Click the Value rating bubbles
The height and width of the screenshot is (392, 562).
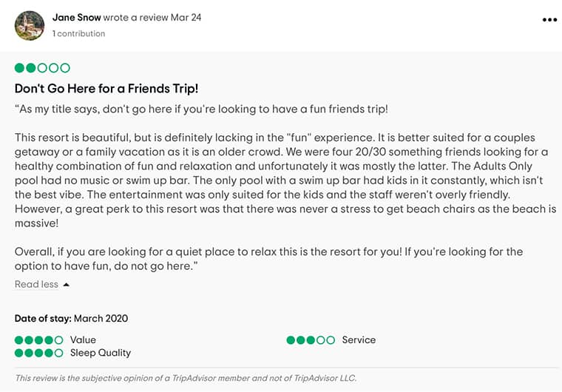pyautogui.click(x=38, y=340)
